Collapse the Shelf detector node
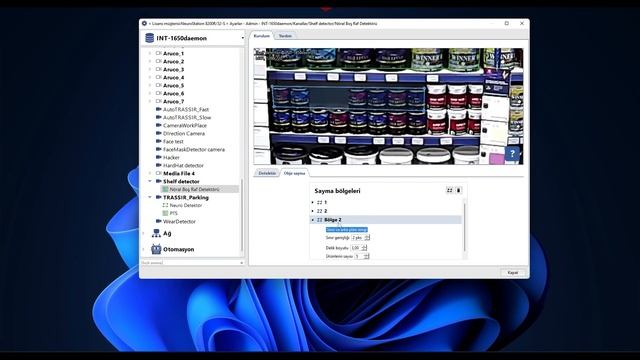 (150, 181)
